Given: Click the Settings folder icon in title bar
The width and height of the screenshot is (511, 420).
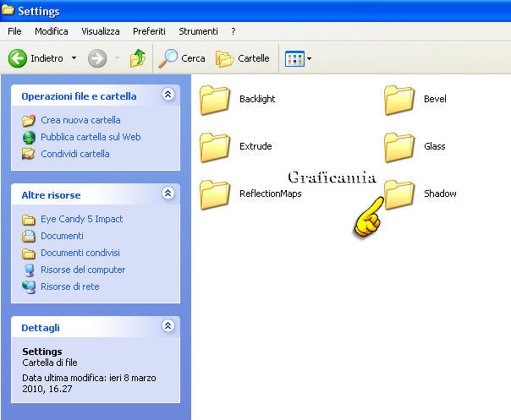Looking at the screenshot, I should click(8, 10).
